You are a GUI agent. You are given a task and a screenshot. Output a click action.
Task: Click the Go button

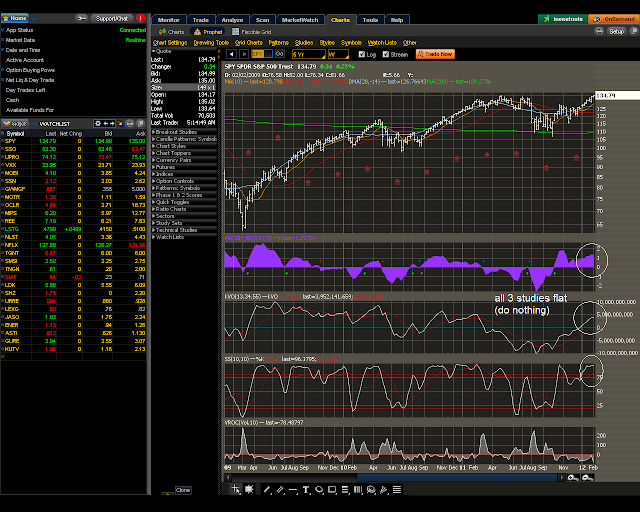pos(280,54)
